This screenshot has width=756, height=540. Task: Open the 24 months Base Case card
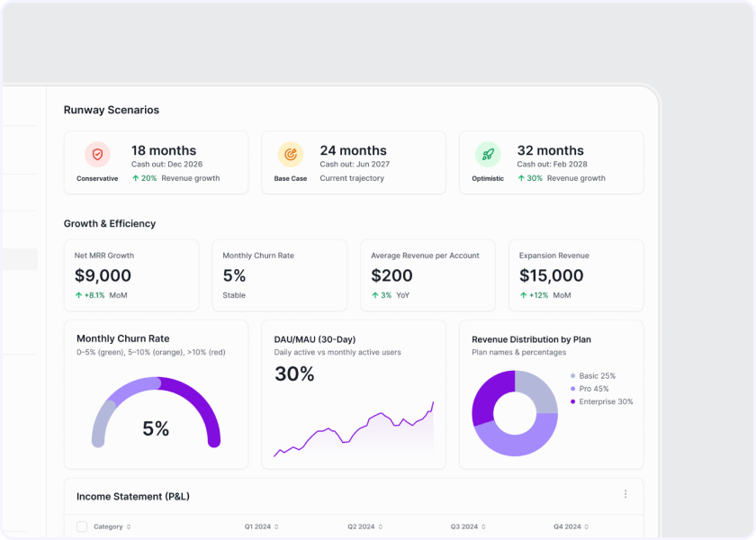point(354,163)
